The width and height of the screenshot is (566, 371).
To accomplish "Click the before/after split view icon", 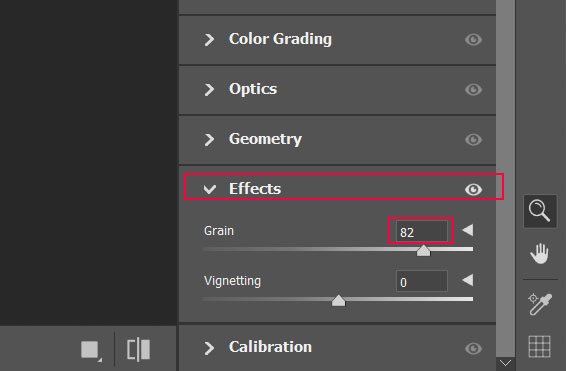I will tap(139, 349).
